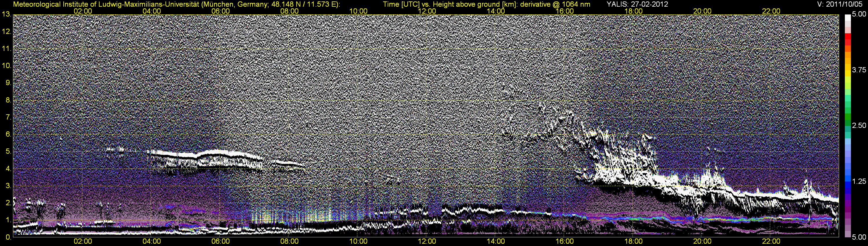Click the 04:00 tick label on the bottom time axis
Viewport: 868px width, 246px height.
(x=152, y=242)
